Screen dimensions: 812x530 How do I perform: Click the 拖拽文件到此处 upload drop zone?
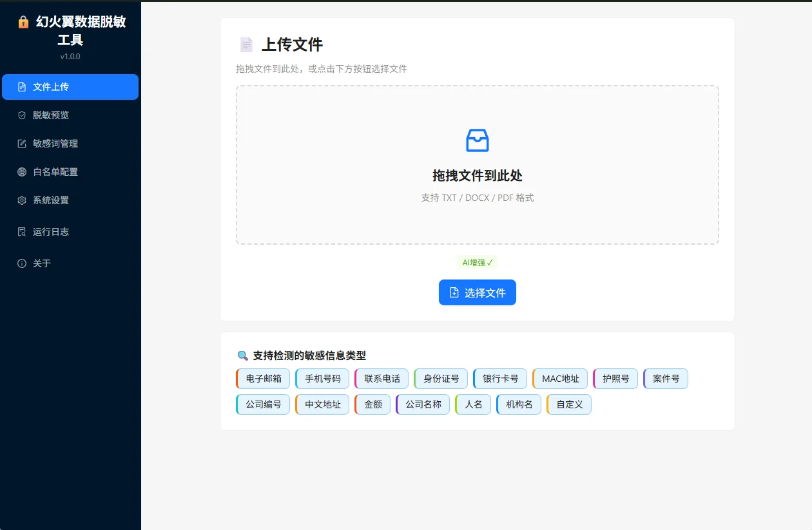click(478, 165)
